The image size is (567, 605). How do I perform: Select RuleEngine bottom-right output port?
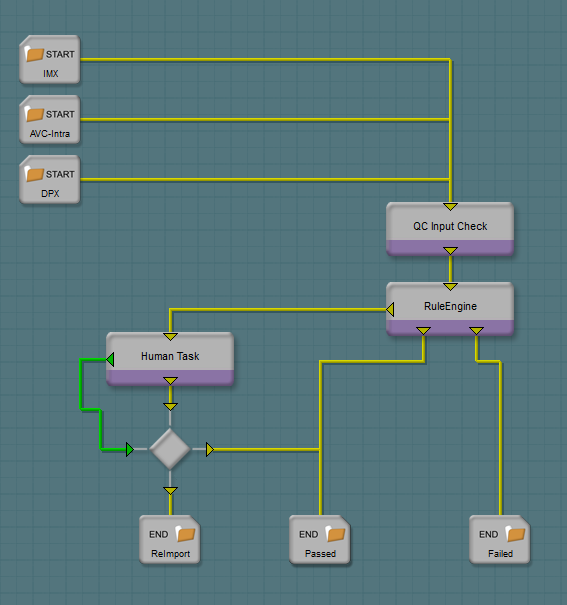click(476, 331)
